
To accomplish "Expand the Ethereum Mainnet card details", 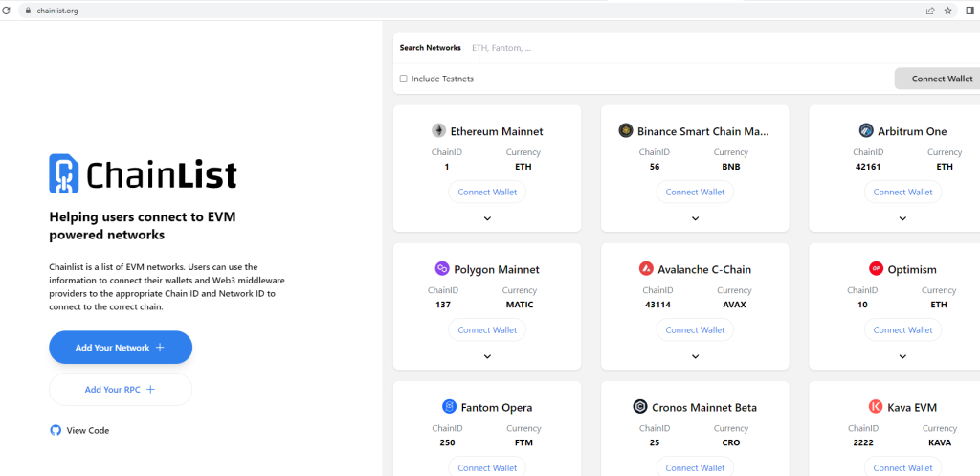I will coord(487,218).
